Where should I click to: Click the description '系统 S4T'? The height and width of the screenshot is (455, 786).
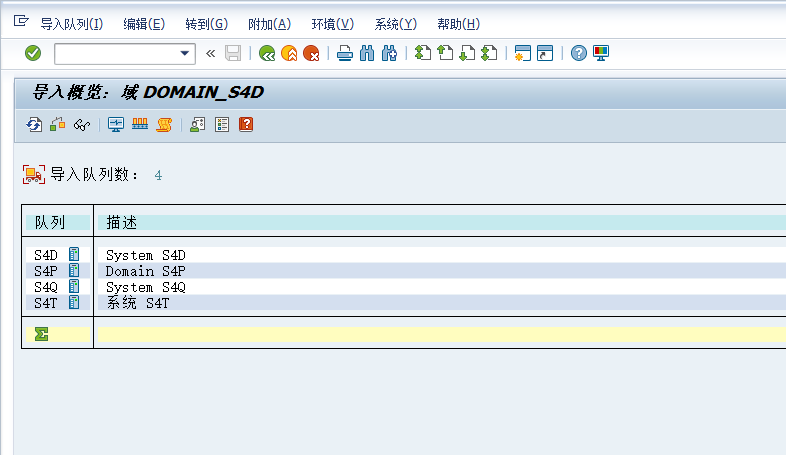[138, 303]
